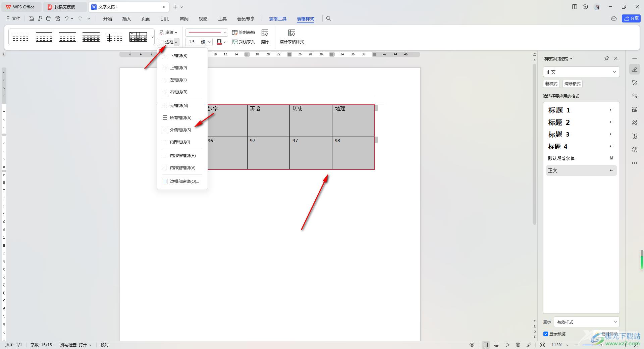Choose Inside Borders (内部框线) menu item
The width and height of the screenshot is (644, 349).
pyautogui.click(x=182, y=142)
